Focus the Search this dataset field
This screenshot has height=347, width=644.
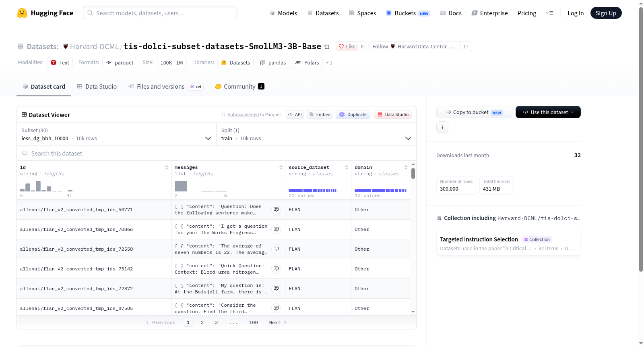pyautogui.click(x=217, y=154)
